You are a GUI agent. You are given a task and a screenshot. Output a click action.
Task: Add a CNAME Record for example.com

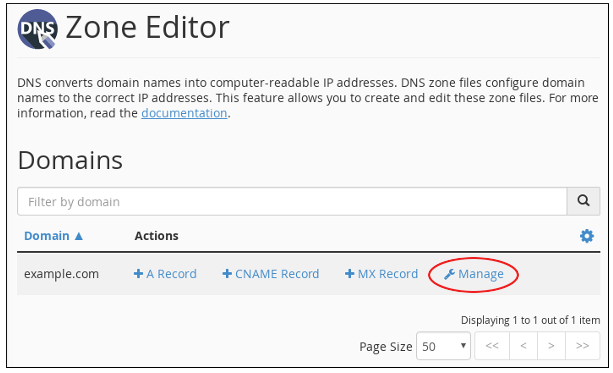(x=271, y=274)
